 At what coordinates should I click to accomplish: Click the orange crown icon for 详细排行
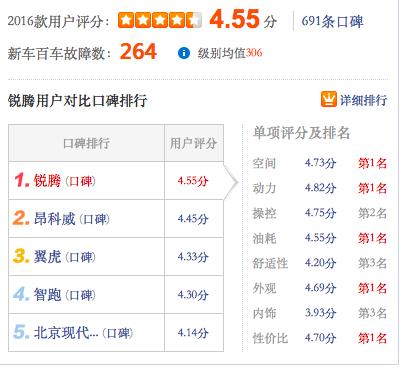coord(329,99)
